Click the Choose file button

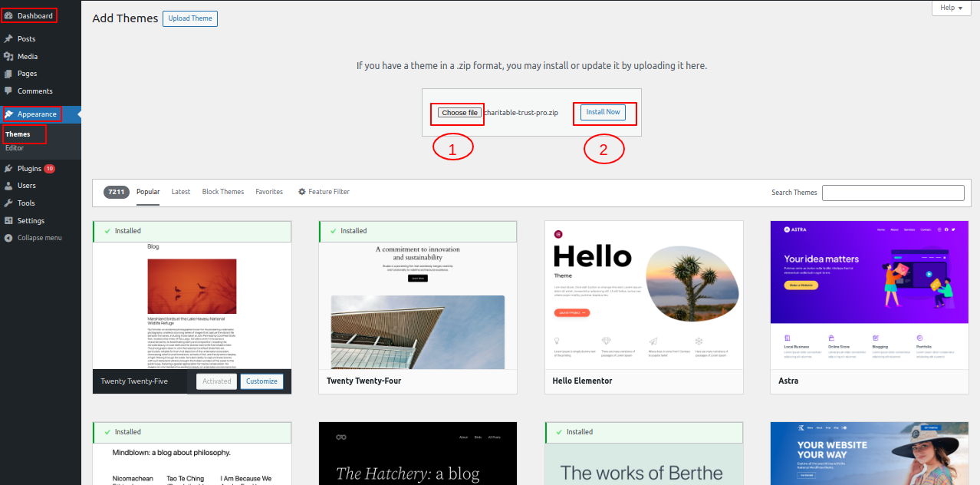(x=459, y=113)
